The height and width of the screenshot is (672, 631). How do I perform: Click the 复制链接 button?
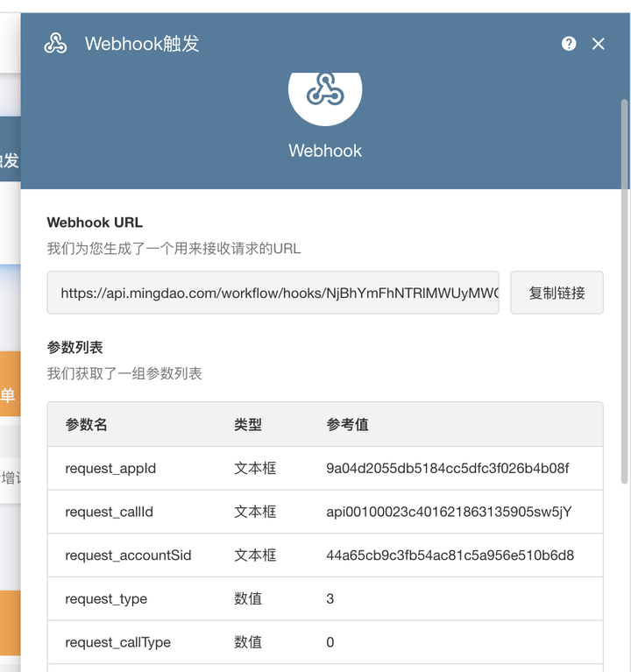tap(557, 293)
